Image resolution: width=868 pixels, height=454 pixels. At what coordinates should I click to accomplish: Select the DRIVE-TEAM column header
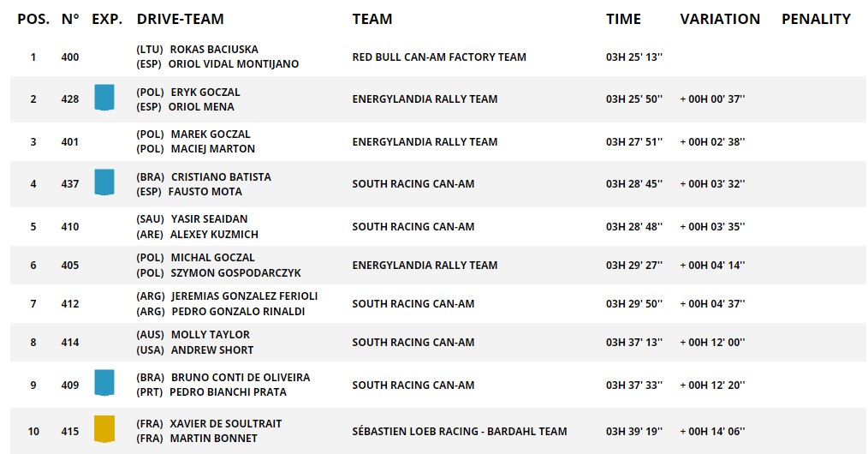point(181,19)
